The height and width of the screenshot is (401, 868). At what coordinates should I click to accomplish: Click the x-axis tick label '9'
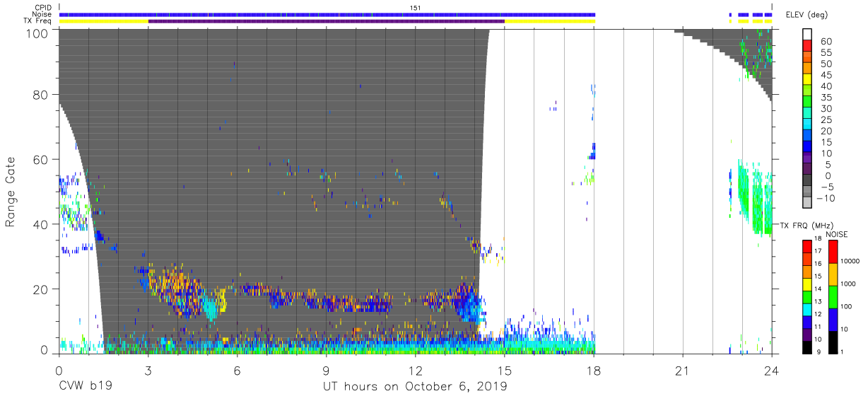click(326, 370)
